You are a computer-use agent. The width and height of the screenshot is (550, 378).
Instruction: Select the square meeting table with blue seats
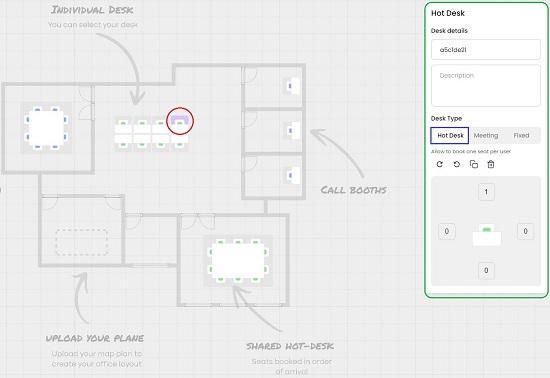(46, 128)
